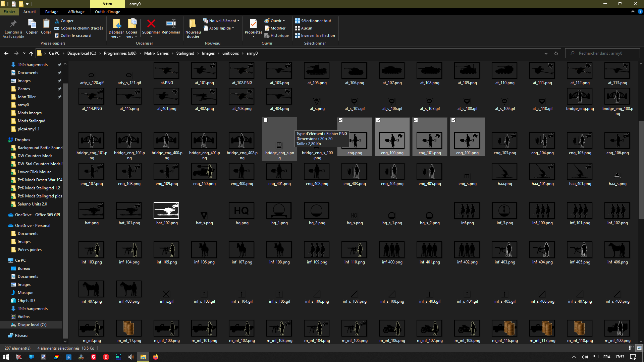Click the Coller paste icon
The height and width of the screenshot is (362, 644).
[x=46, y=24]
